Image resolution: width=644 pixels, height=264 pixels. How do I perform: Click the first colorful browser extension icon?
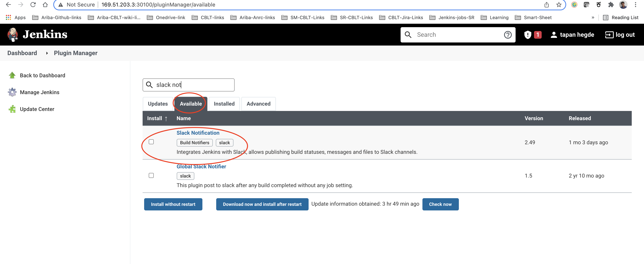coord(574,5)
